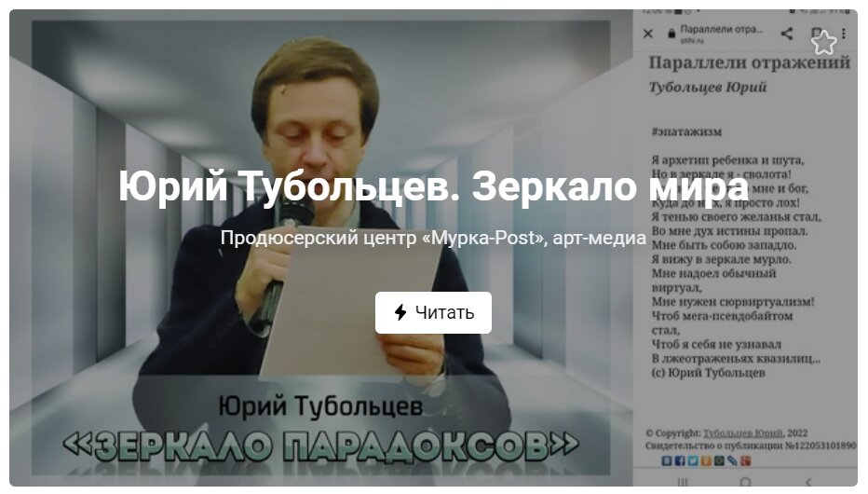Open the three-dot browser menu

[844, 34]
